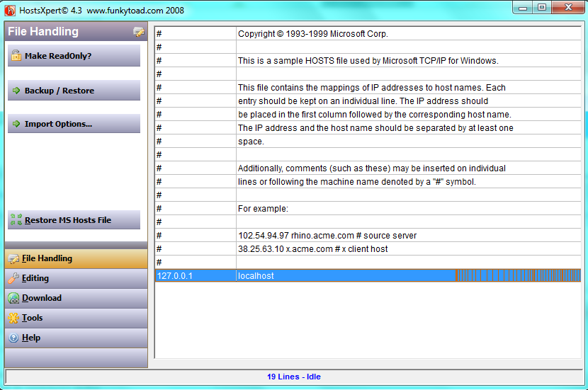Open Backup / Restore options

[x=74, y=91]
